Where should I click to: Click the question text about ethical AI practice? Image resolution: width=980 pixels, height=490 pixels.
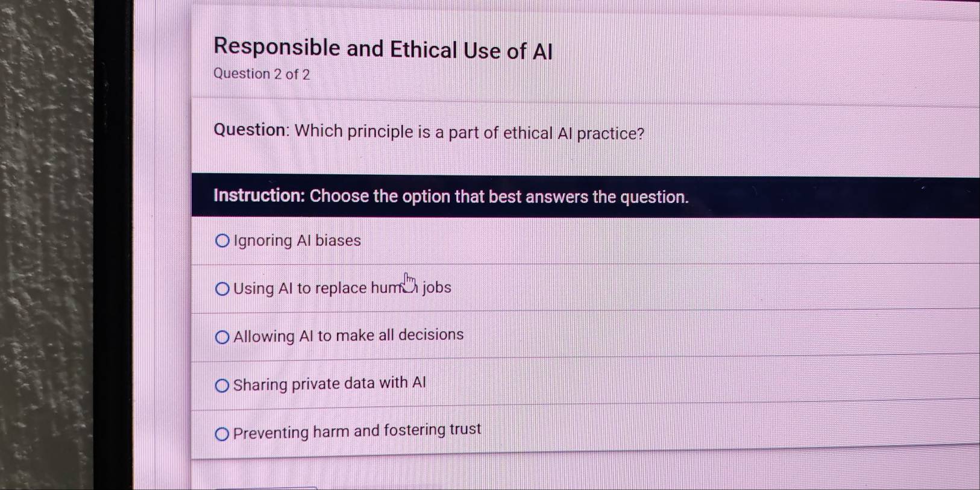(x=469, y=132)
